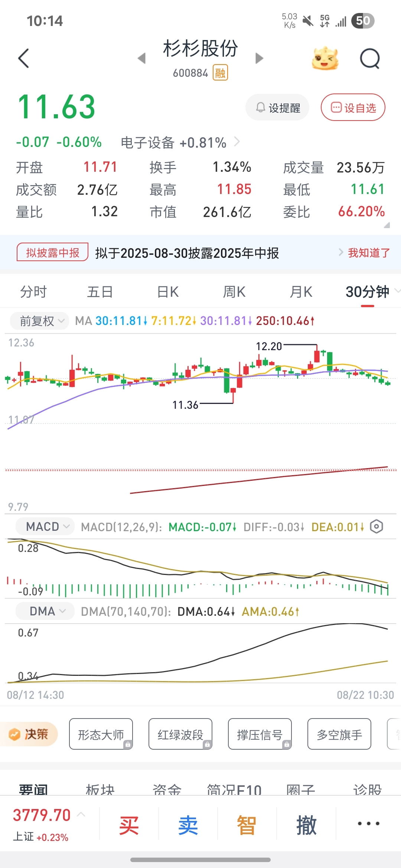The width and height of the screenshot is (401, 868).
Task: Open the DMA indicator dropdown
Action: 45,611
